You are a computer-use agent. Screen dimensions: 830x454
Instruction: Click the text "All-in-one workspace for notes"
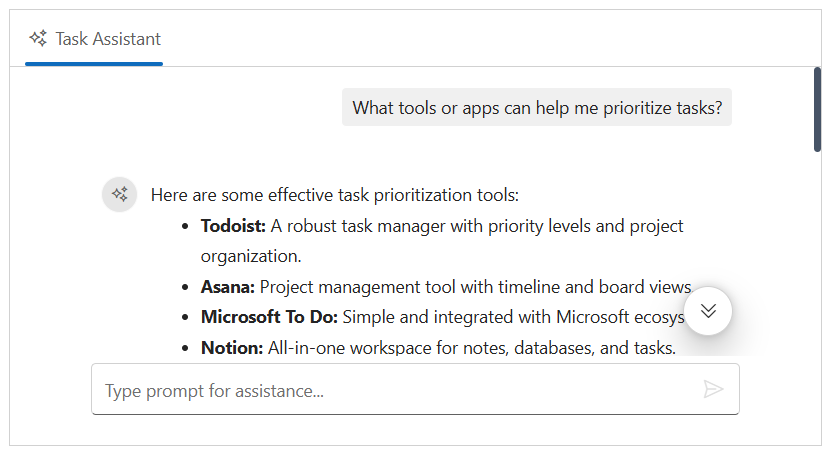click(x=381, y=348)
